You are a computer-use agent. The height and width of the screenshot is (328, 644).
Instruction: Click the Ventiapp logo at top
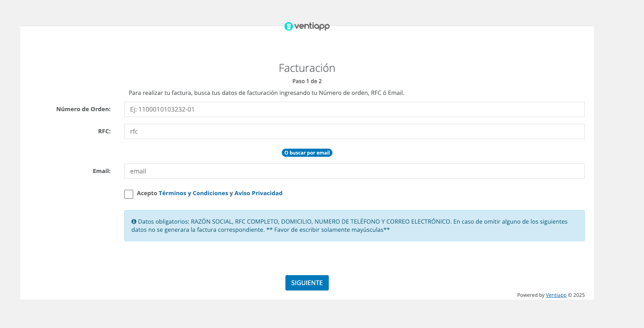[307, 26]
